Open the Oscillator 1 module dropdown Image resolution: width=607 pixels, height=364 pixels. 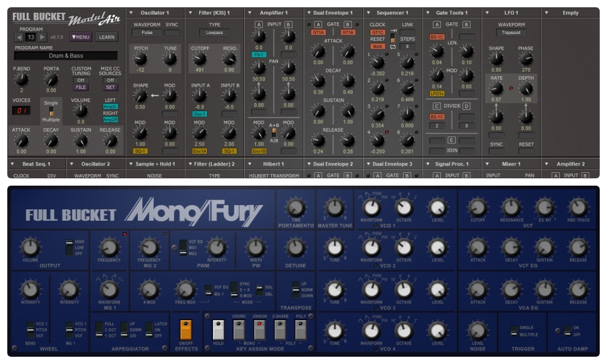click(x=131, y=13)
